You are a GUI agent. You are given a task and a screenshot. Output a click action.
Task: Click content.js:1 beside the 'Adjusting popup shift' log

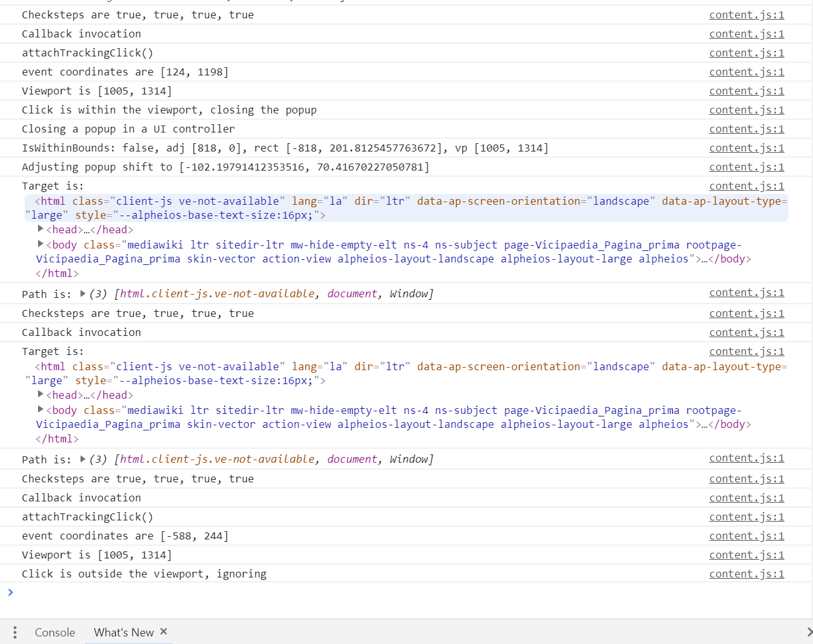(x=746, y=167)
